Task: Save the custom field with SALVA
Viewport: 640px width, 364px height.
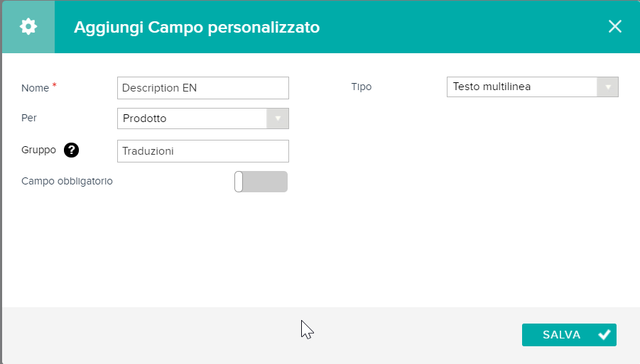Action: (569, 335)
